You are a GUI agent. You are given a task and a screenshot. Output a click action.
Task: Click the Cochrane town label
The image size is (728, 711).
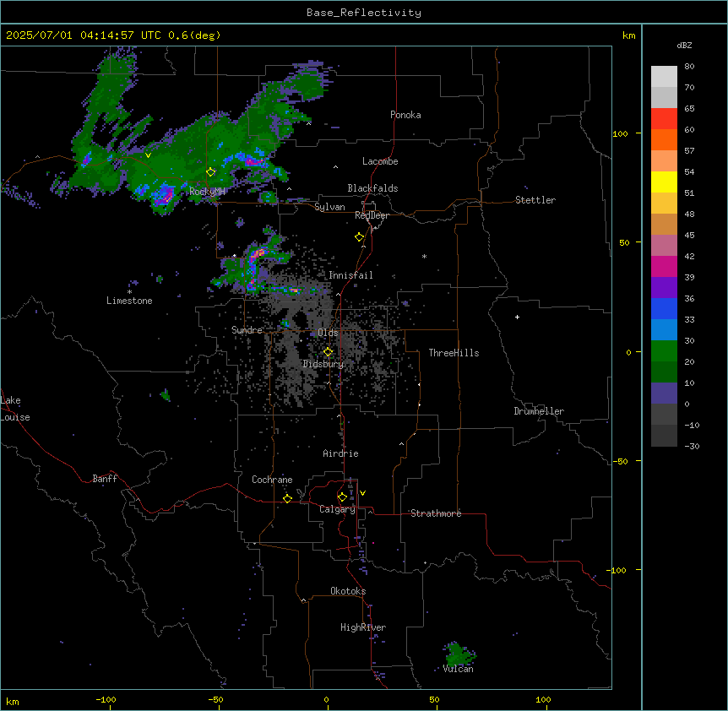[x=272, y=480]
